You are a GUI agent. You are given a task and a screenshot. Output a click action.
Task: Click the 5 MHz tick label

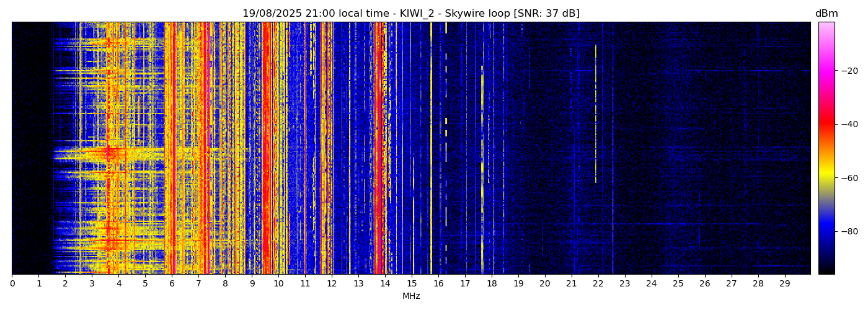coord(145,284)
